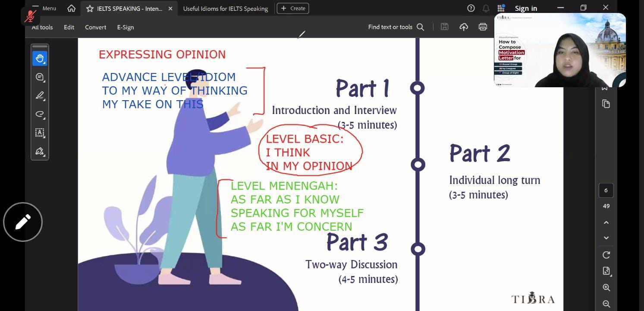The width and height of the screenshot is (644, 311).
Task: Go to previous page up arrow
Action: pos(606,222)
